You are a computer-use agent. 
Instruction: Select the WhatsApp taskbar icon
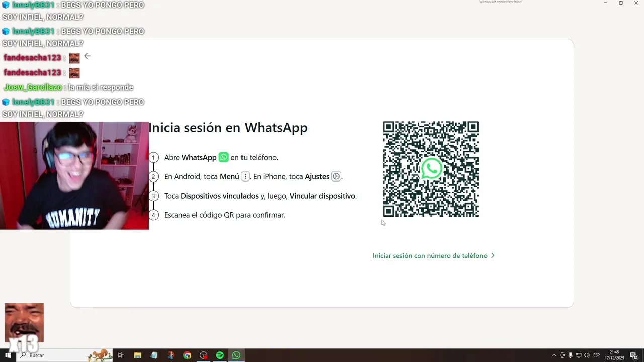pyautogui.click(x=236, y=355)
